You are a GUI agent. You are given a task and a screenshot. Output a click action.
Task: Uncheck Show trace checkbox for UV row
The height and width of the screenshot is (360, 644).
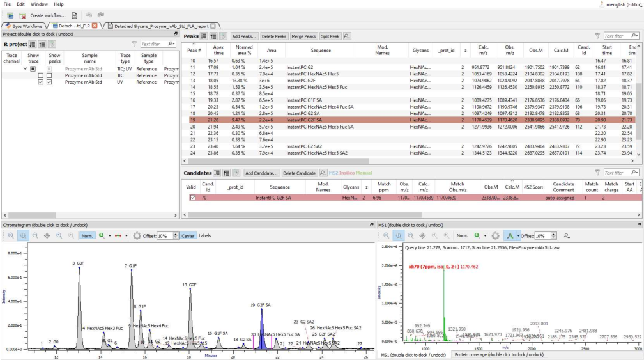click(x=41, y=82)
